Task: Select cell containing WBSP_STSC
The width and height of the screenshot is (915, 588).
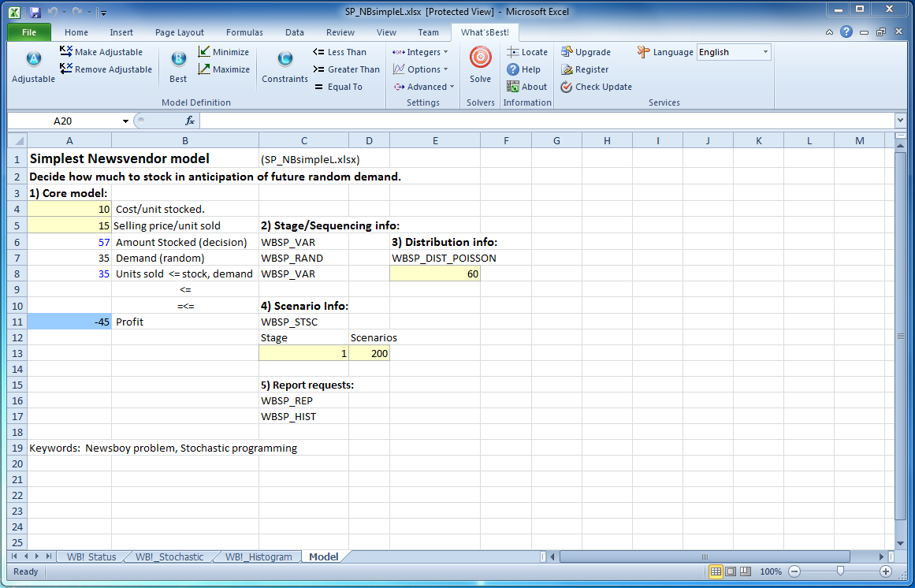Action: [x=303, y=322]
